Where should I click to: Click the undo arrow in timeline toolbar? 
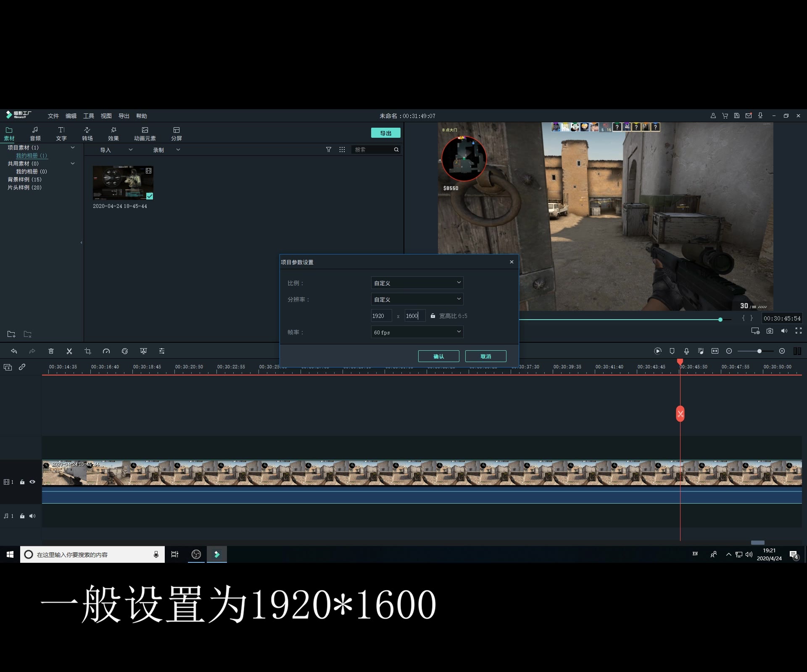point(14,351)
